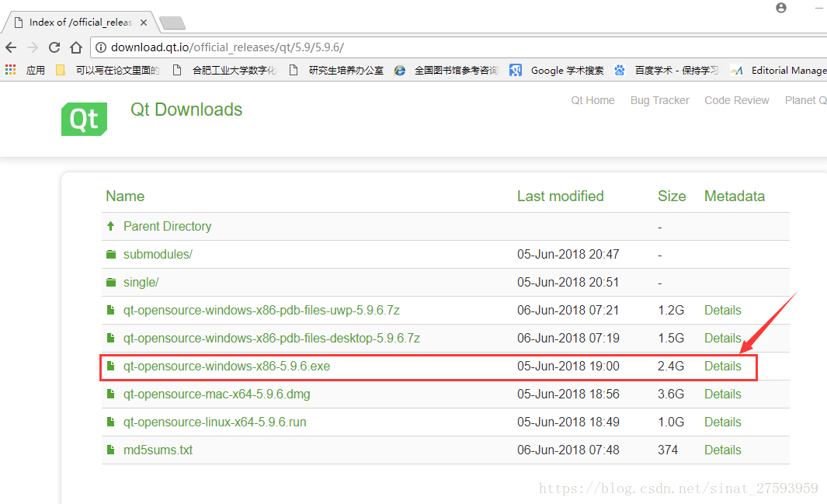Sort by the Name column header
827x504 pixels.
pos(125,196)
